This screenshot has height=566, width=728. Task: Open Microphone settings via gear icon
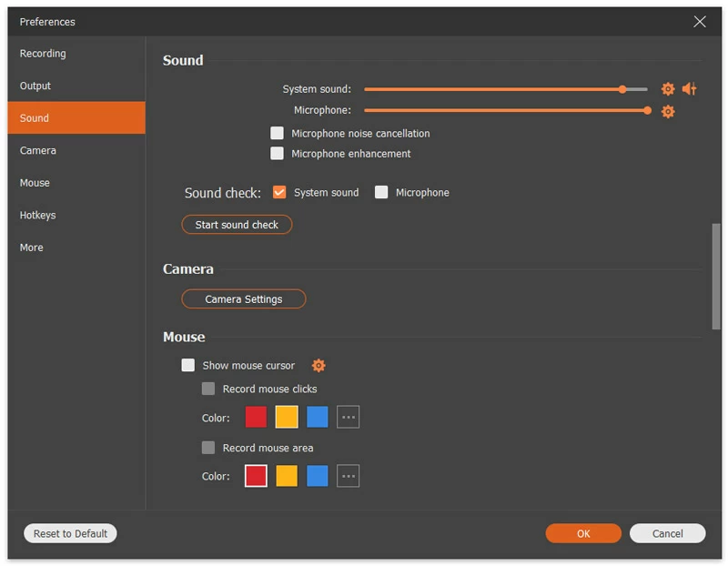coord(667,111)
